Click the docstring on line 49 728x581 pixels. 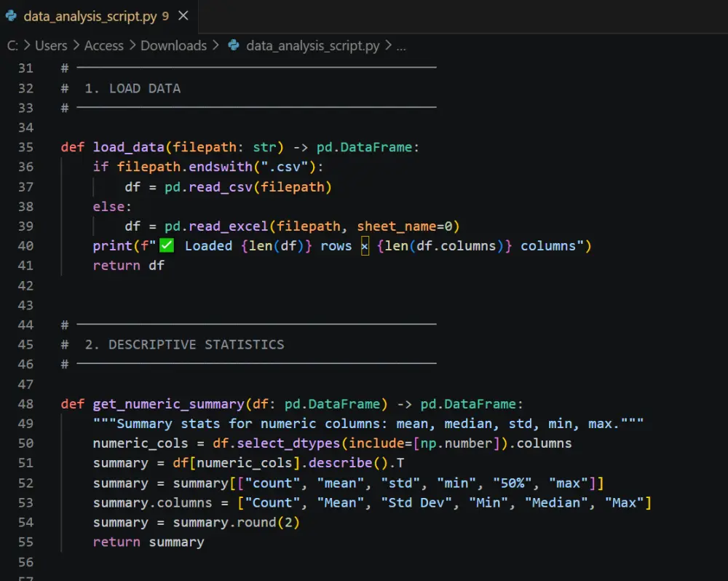[368, 424]
